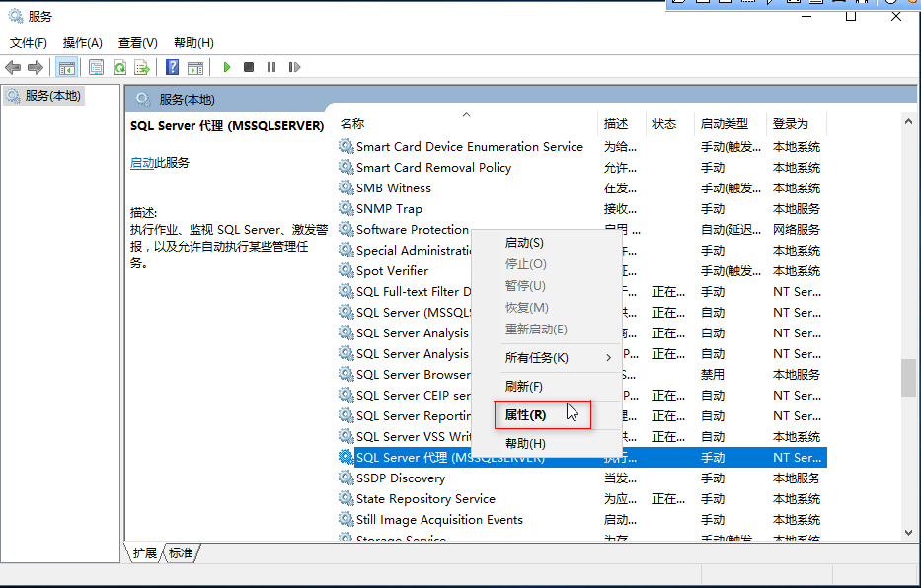Switch to the 扩展 tab
Image resolution: width=921 pixels, height=588 pixels.
(144, 552)
